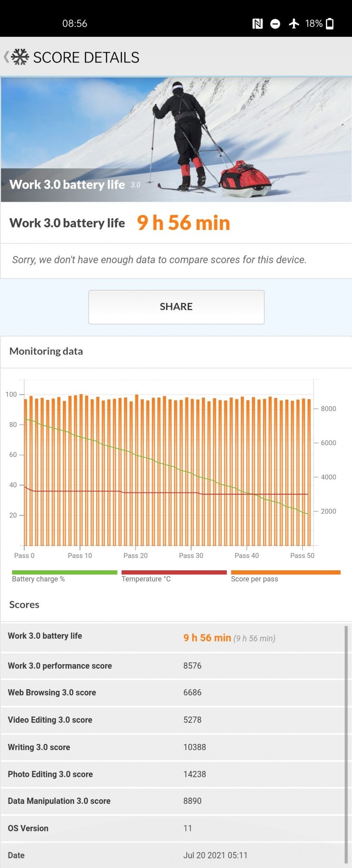Select the Data Manipulation 3.0 score row
Image resolution: width=352 pixels, height=868 pixels.
173,801
